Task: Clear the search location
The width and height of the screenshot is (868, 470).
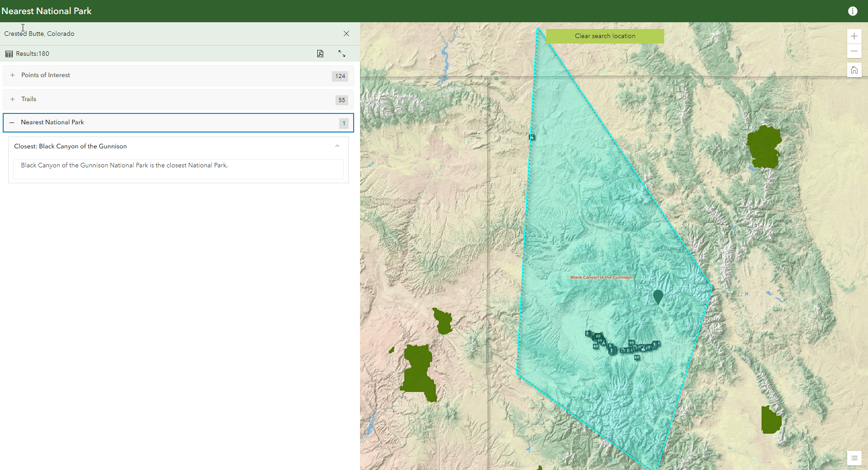Action: [x=605, y=36]
